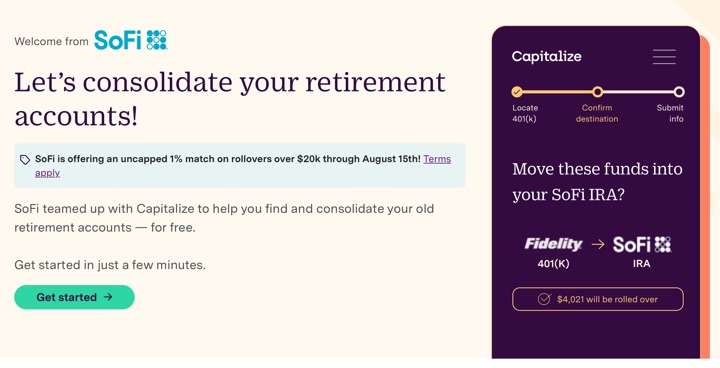The width and height of the screenshot is (720, 368).
Task: Click the Get started button
Action: point(74,297)
